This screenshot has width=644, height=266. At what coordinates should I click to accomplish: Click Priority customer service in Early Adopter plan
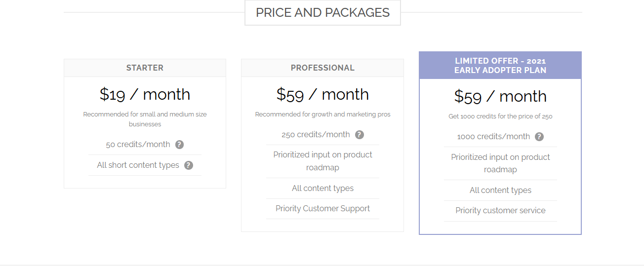coord(500,211)
